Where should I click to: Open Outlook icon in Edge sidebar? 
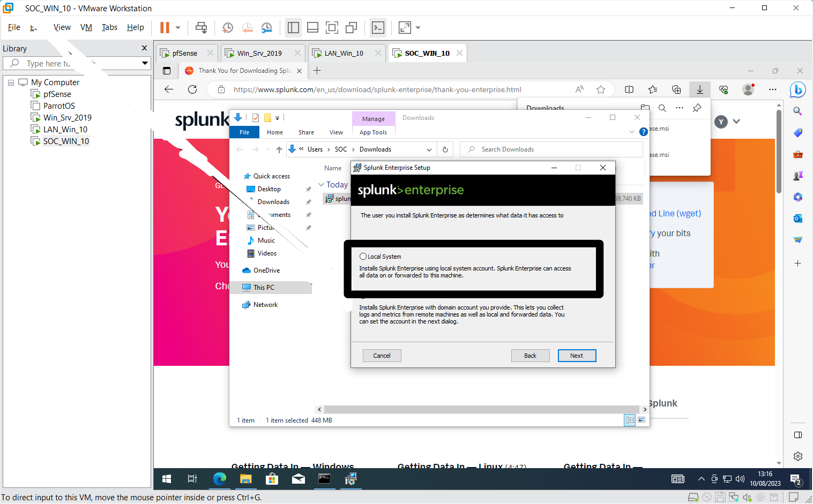(x=797, y=218)
